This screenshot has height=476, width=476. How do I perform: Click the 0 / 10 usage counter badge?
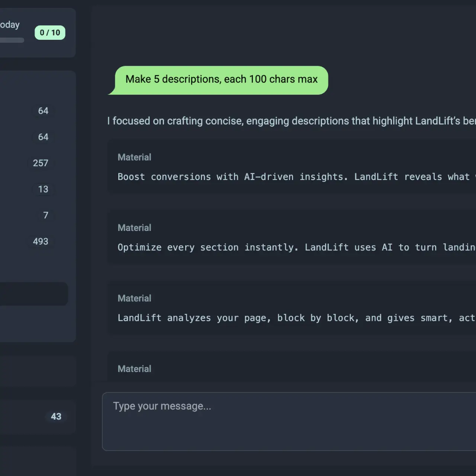[49, 33]
